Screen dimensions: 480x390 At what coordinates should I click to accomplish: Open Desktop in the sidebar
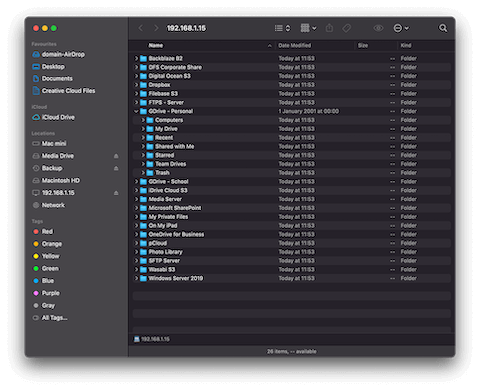click(x=48, y=67)
